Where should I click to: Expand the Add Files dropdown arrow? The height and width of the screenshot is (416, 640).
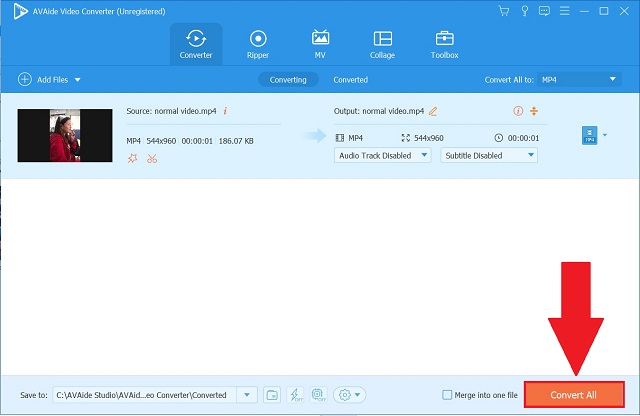78,80
